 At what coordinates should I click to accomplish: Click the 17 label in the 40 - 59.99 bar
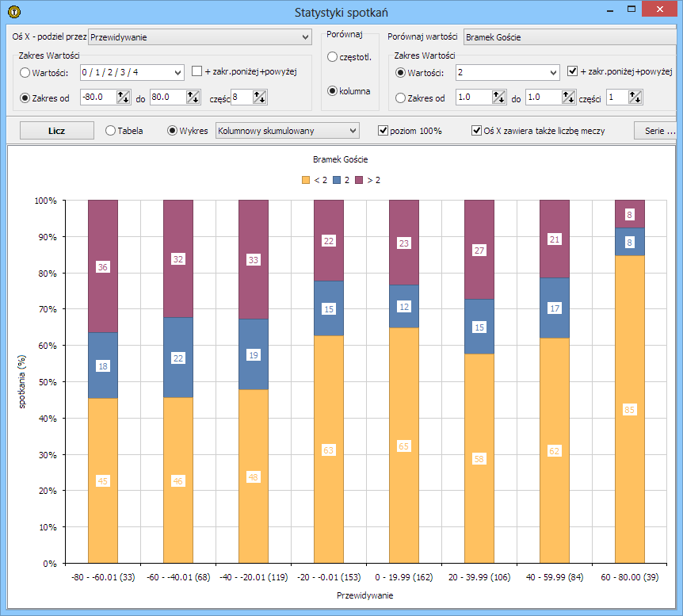point(555,308)
